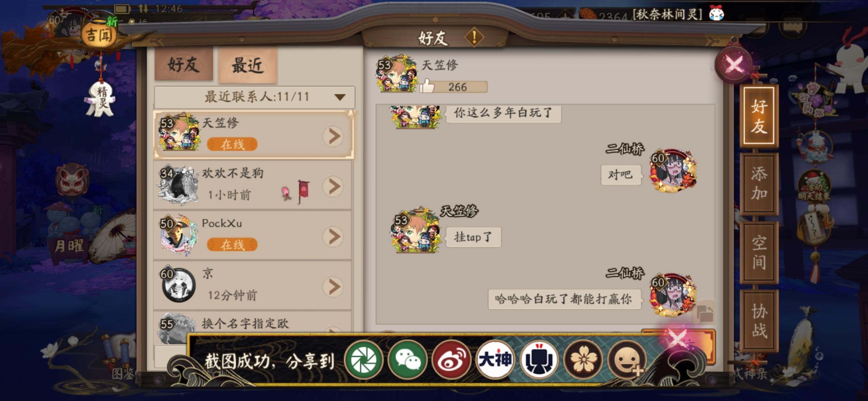Image resolution: width=868 pixels, height=401 pixels.
Task: Add a smiley sticker icon
Action: pyautogui.click(x=627, y=359)
